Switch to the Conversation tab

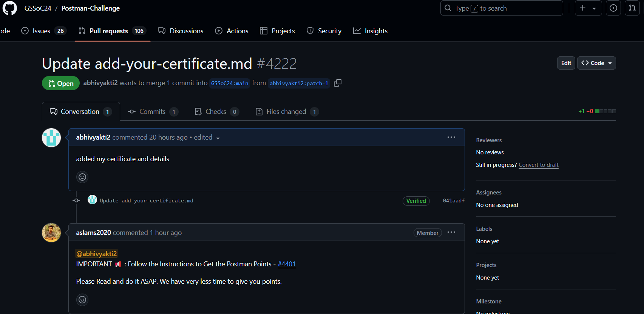coord(81,112)
